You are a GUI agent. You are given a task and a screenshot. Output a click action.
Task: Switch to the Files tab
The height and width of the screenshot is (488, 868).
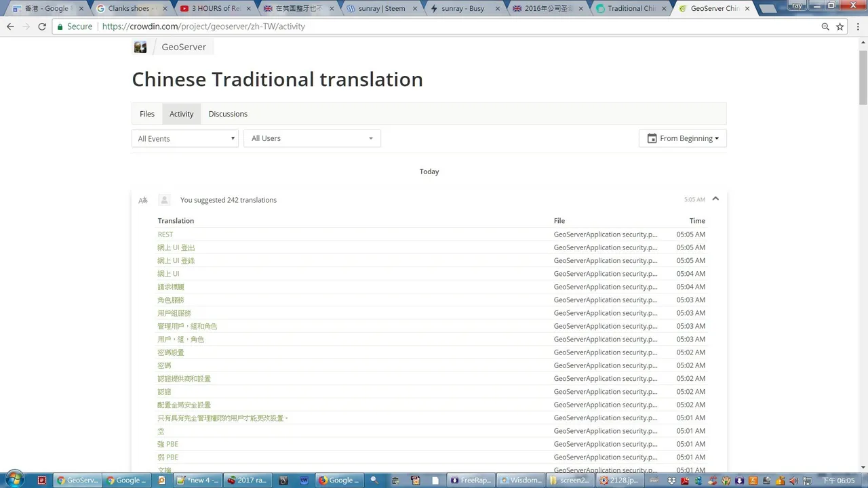point(147,114)
